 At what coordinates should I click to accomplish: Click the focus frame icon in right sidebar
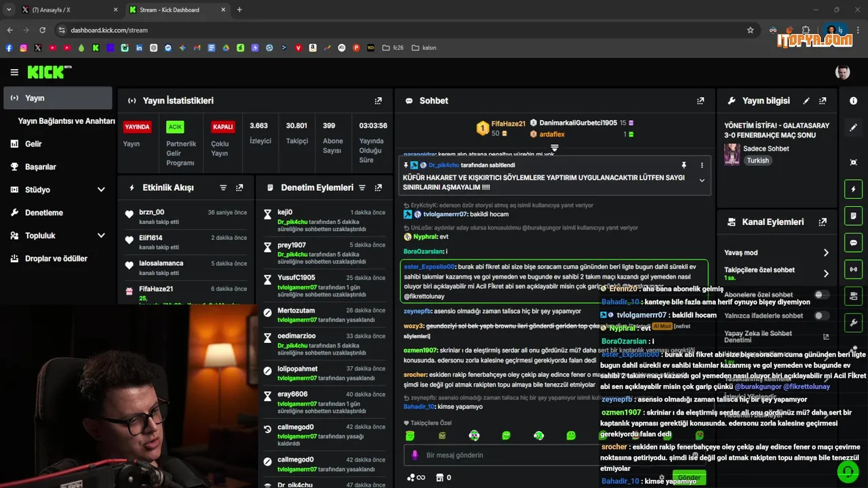853,162
